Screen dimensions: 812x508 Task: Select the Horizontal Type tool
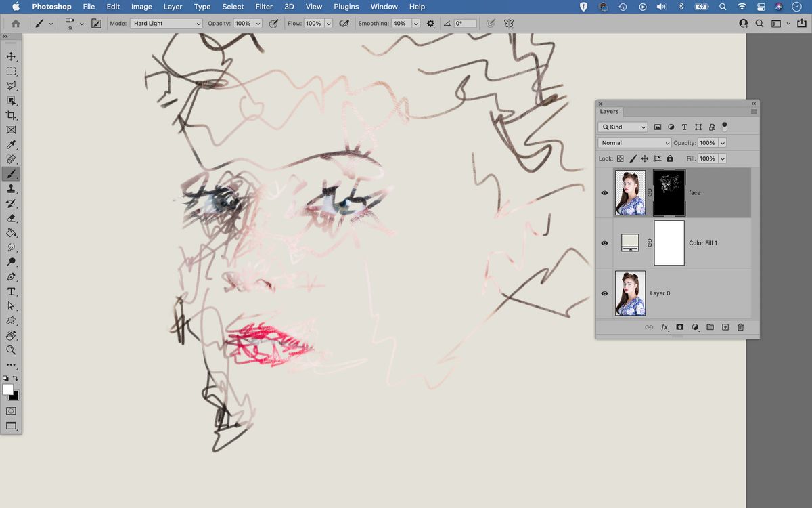coord(11,291)
